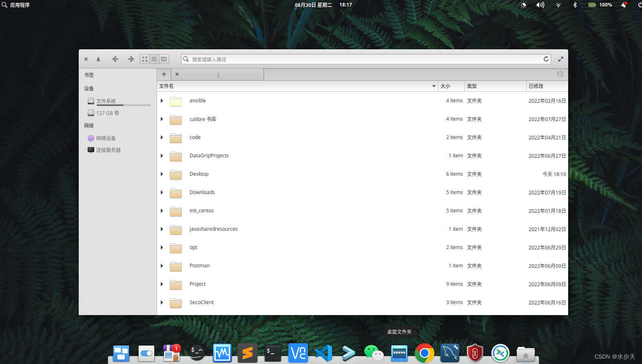Viewport: 642px width, 364px height.
Task: Sort by 文件名 column header
Action: [x=297, y=86]
